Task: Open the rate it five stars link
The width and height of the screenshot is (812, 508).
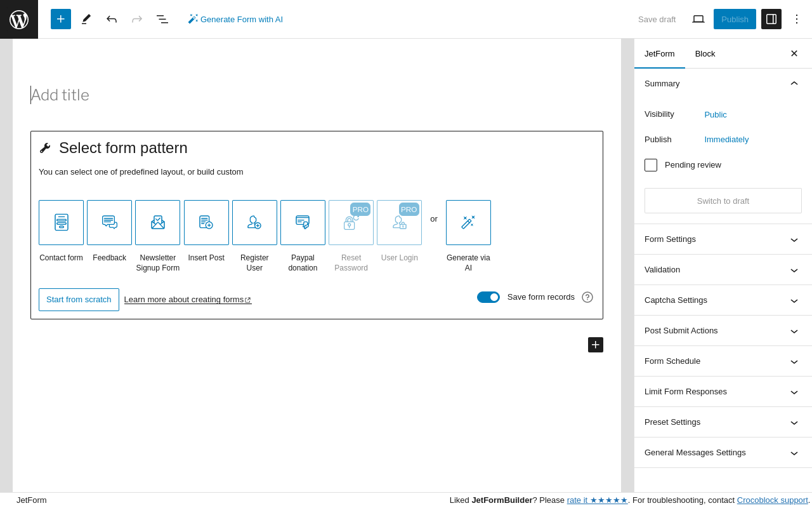Action: tap(598, 500)
